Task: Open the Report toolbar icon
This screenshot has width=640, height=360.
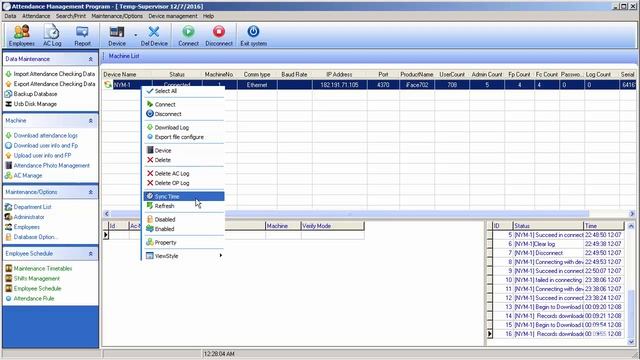Action: click(x=82, y=35)
